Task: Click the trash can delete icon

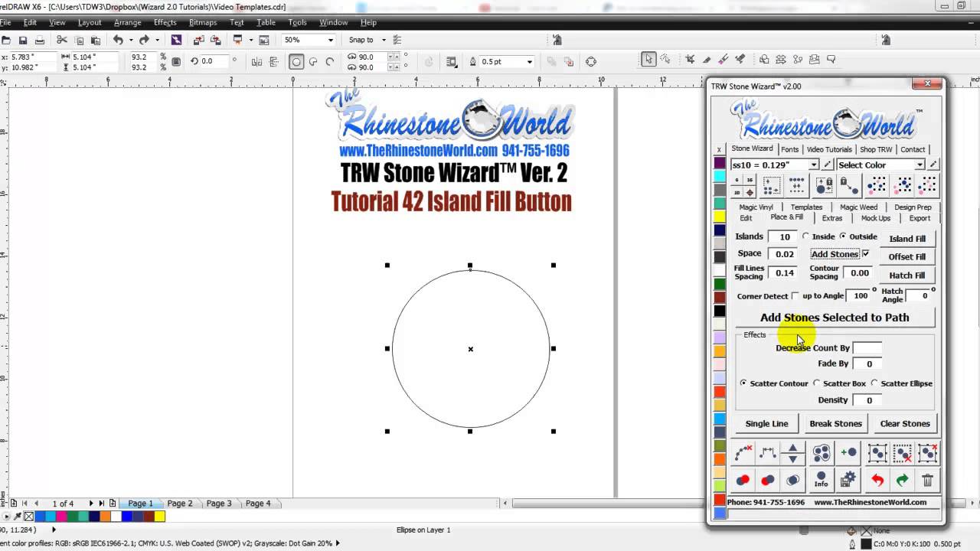Action: point(927,480)
